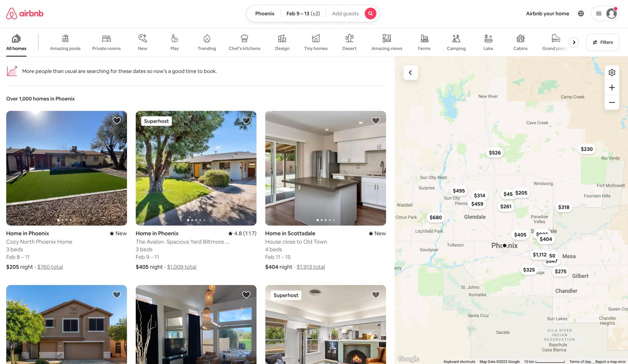628x364 pixels.
Task: Select the Chef's kitchens category icon
Action: [244, 38]
